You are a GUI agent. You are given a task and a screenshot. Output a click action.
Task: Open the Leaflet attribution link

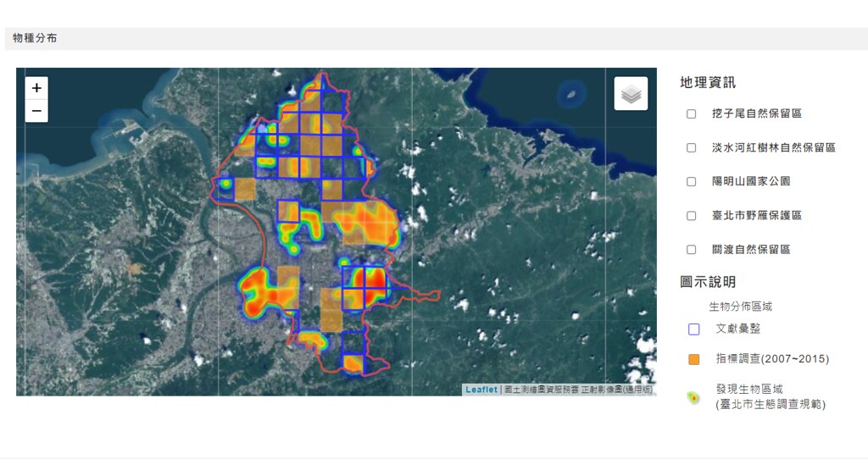point(481,390)
